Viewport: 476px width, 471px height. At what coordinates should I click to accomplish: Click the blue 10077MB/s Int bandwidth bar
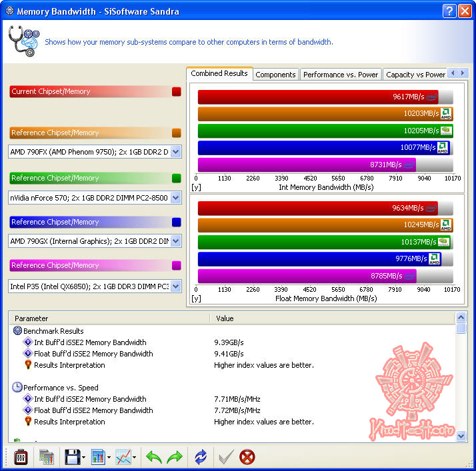coord(324,148)
